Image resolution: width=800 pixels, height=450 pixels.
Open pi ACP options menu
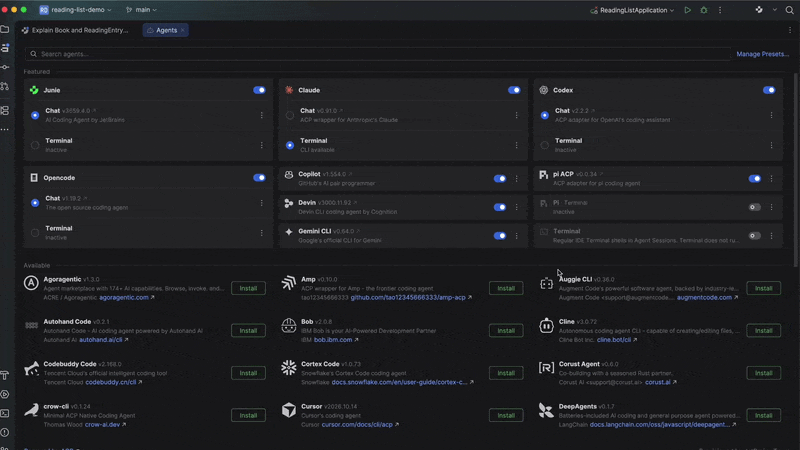771,179
